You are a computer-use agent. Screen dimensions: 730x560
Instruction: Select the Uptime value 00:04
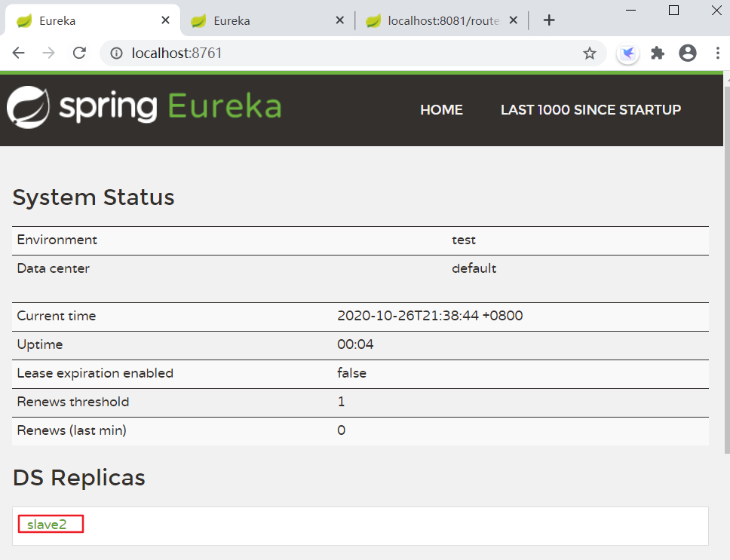coord(355,344)
